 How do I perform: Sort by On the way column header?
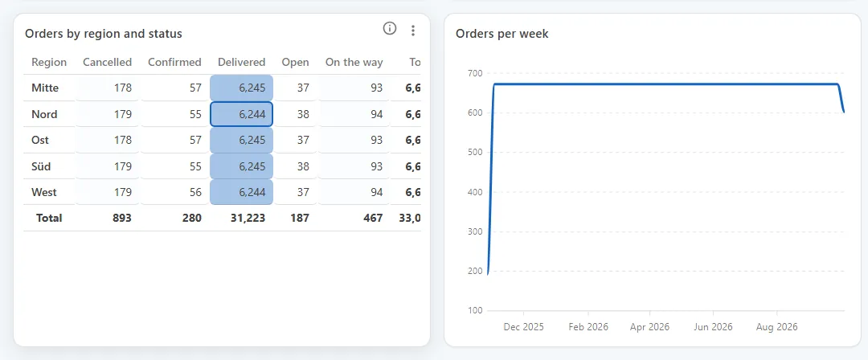[354, 62]
